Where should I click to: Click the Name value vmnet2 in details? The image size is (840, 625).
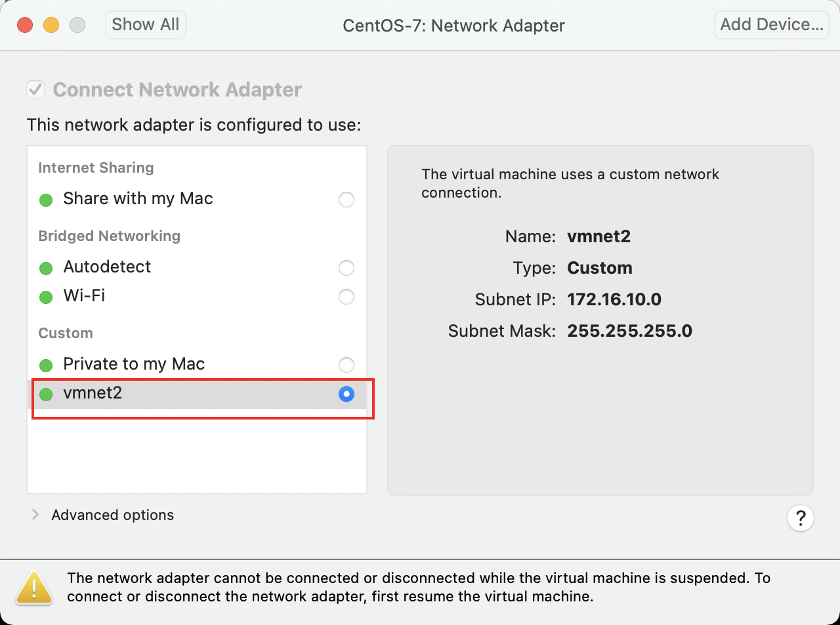[x=599, y=236]
